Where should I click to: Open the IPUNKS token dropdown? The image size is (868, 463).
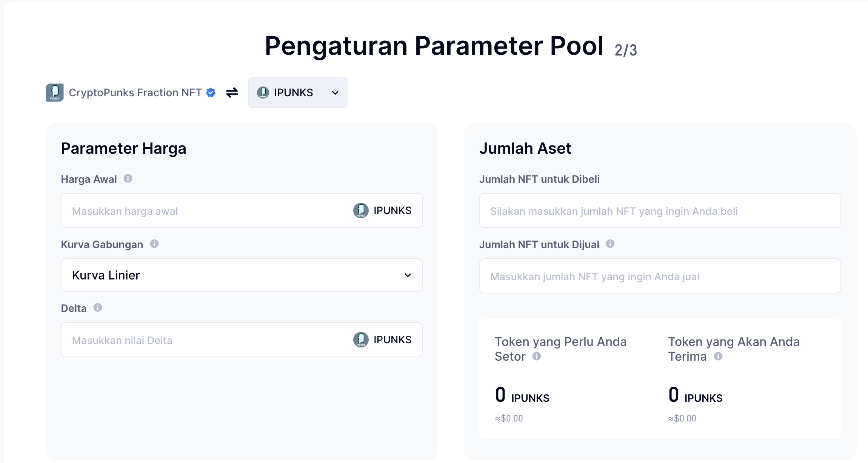tap(298, 93)
